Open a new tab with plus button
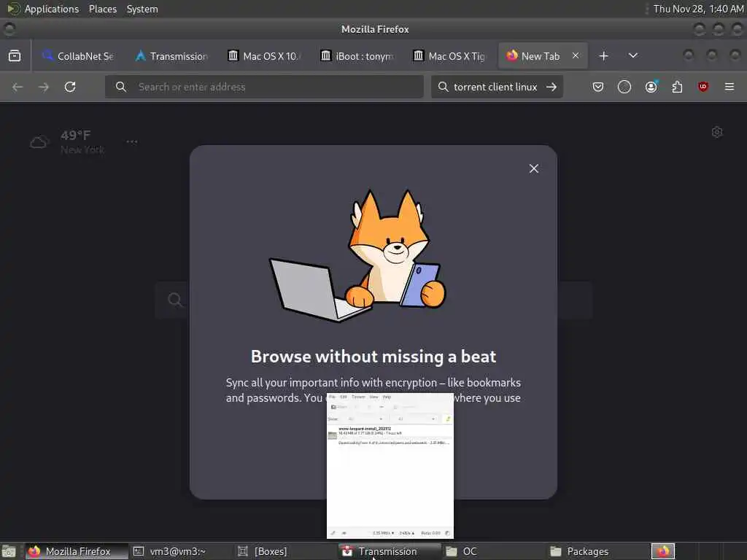747x560 pixels. (603, 55)
